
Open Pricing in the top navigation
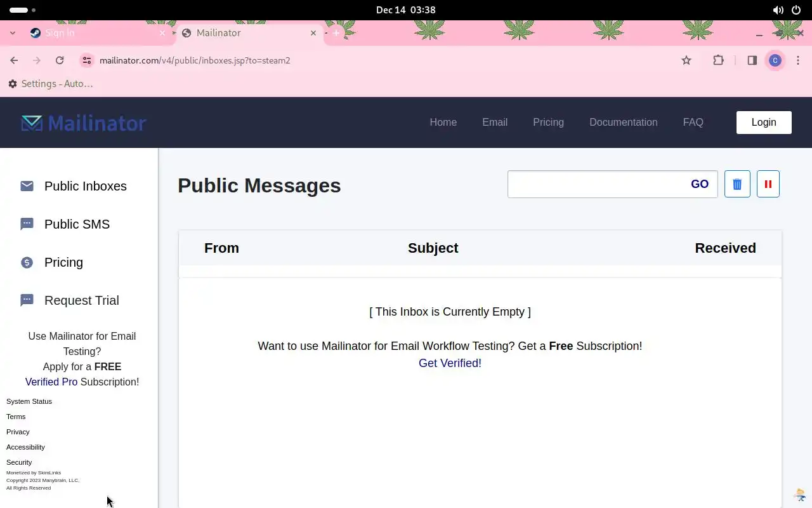tap(548, 122)
